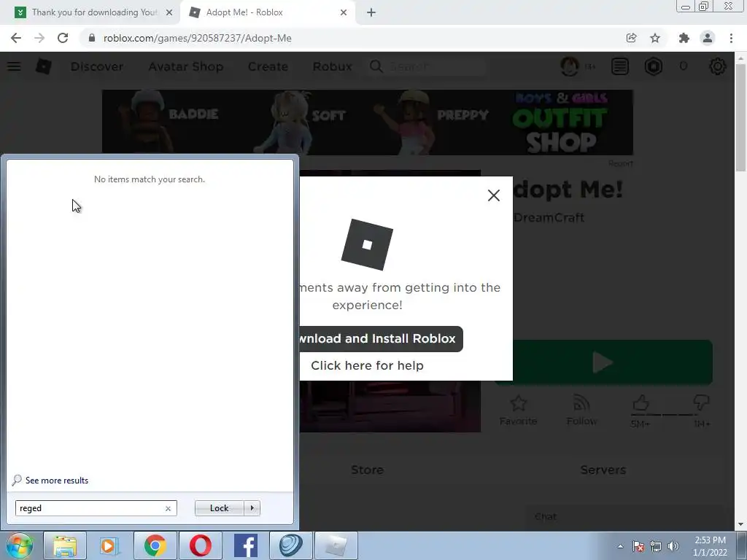Image resolution: width=747 pixels, height=560 pixels.
Task: Launch Opera browser from taskbar
Action: (x=201, y=545)
